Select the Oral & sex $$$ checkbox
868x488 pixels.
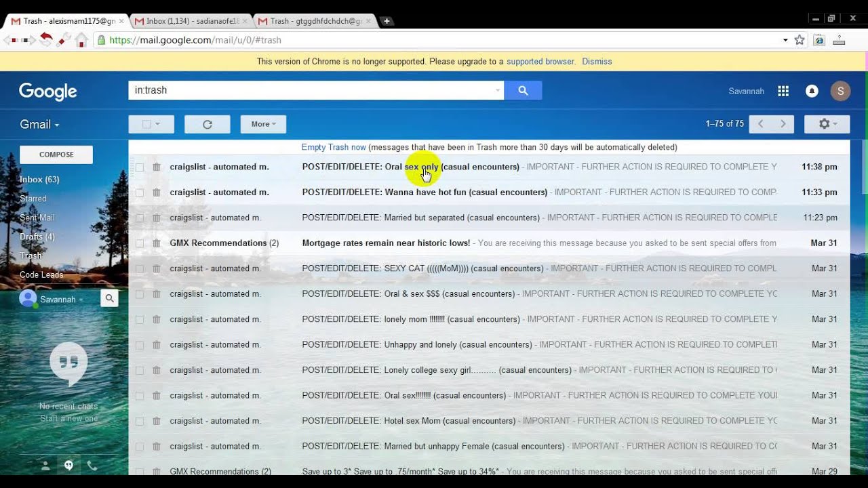[139, 294]
